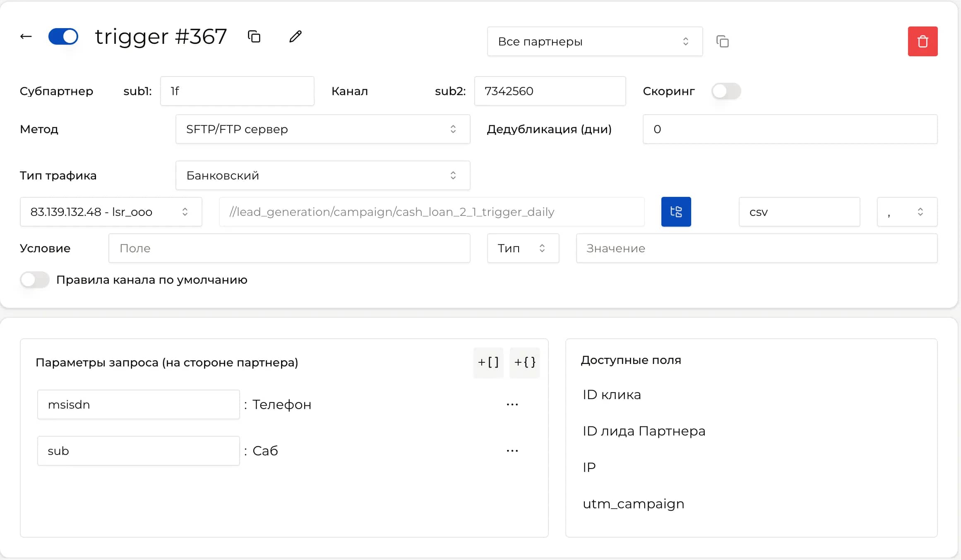Duplicate the trigger using copy icon near partners

(723, 41)
